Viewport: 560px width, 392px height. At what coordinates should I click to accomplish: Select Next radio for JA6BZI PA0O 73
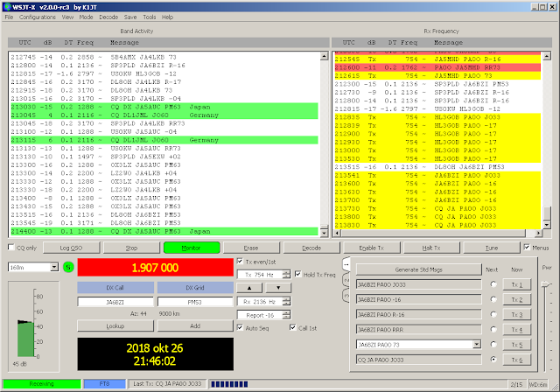pyautogui.click(x=493, y=345)
